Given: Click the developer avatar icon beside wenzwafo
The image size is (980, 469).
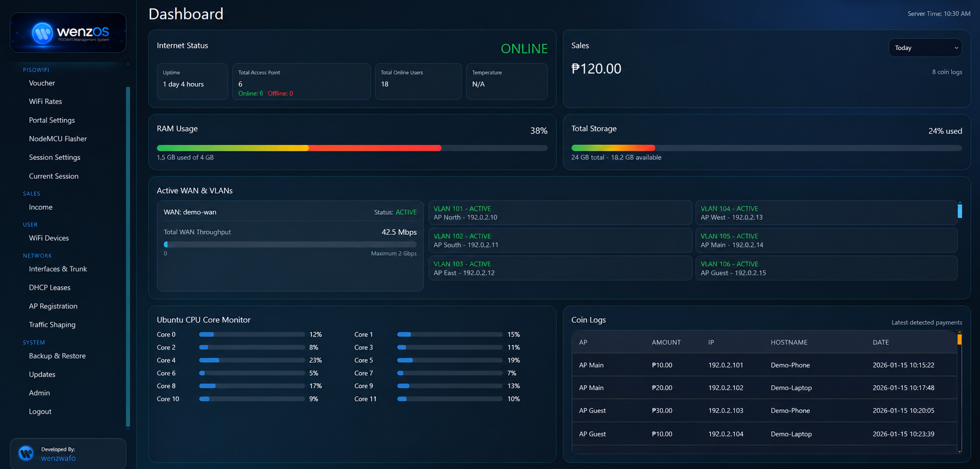Looking at the screenshot, I should click(26, 453).
